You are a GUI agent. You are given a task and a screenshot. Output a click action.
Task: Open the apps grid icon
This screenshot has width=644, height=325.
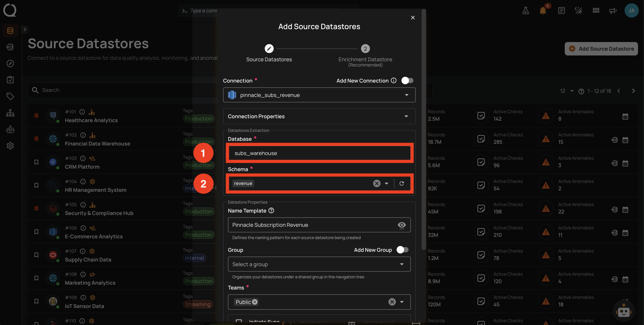pos(596,10)
